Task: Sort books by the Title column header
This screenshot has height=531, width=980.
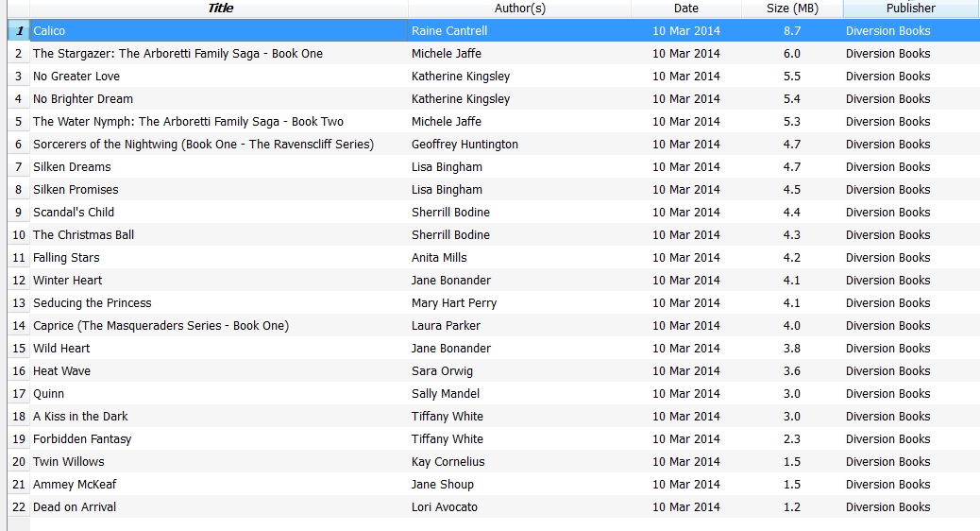Action: tap(220, 9)
